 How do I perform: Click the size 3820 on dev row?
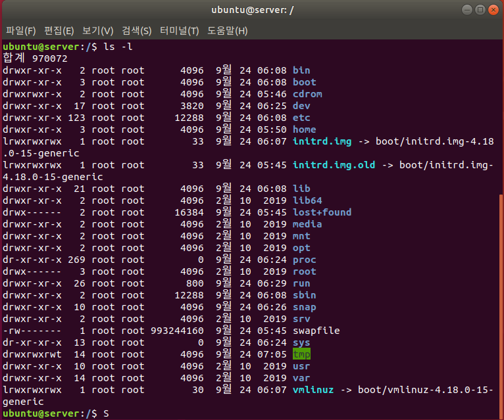192,106
